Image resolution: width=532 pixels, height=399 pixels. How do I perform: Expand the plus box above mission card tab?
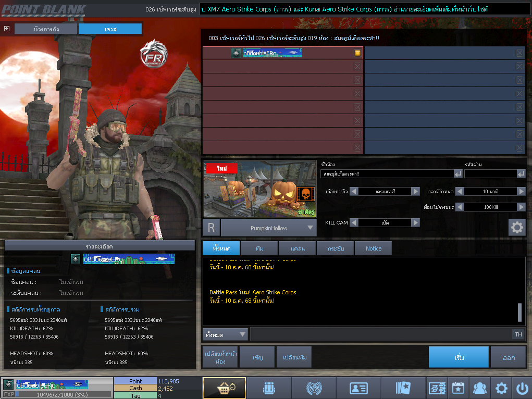click(7, 29)
